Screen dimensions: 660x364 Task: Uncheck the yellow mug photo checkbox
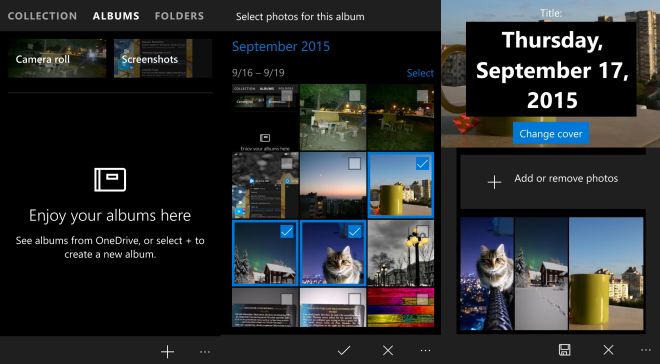click(422, 163)
